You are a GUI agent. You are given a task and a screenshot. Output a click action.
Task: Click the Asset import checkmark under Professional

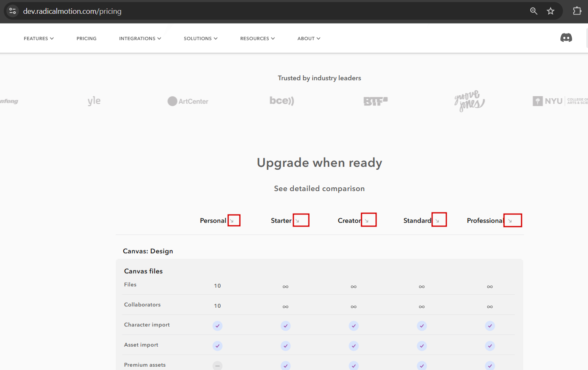click(490, 346)
